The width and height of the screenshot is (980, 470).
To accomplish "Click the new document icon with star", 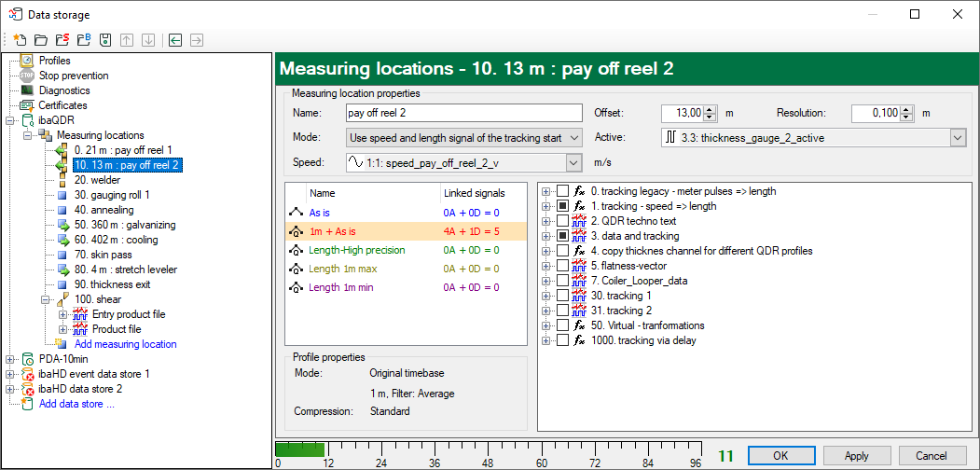I will pos(20,41).
